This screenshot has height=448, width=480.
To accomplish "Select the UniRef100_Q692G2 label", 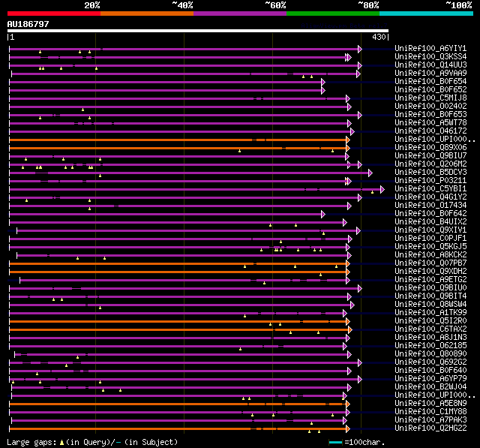I will 430,362.
